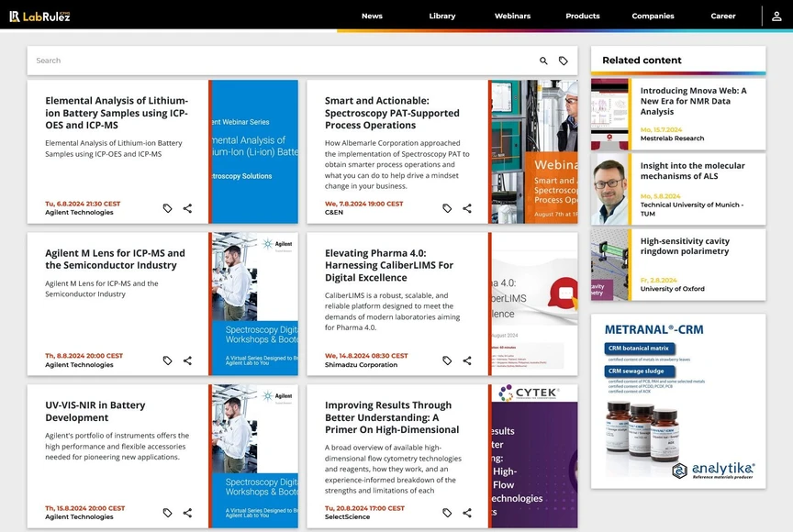Open the News menu

pyautogui.click(x=372, y=17)
